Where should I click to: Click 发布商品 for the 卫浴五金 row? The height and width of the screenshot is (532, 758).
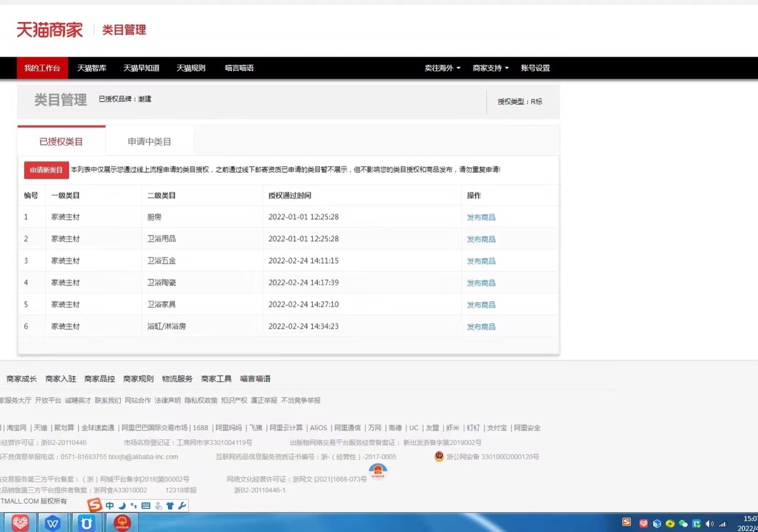pyautogui.click(x=481, y=261)
